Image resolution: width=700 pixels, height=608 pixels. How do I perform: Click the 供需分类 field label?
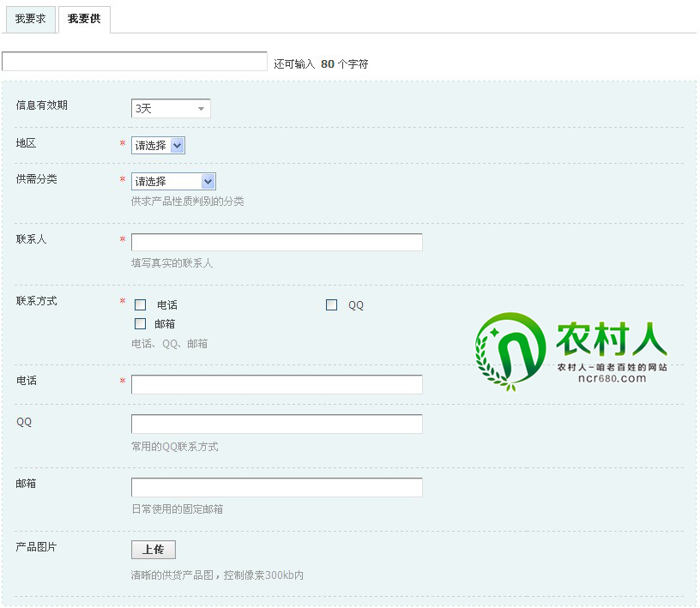(37, 179)
